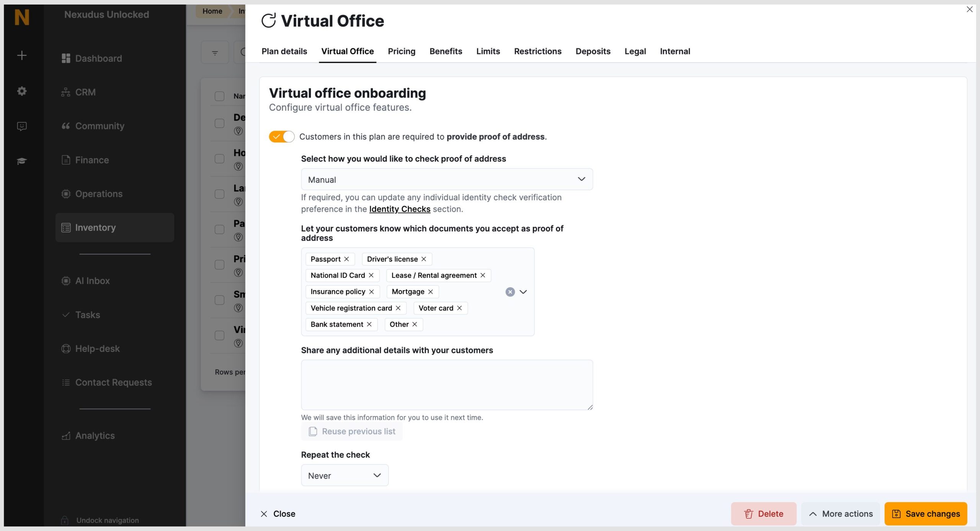Expand the More actions menu
The image size is (980, 531).
[x=841, y=514]
